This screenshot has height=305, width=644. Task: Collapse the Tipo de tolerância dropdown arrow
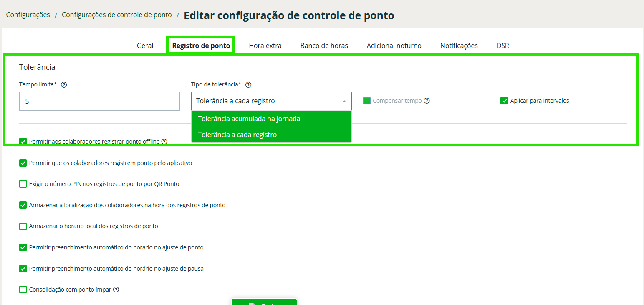(x=344, y=101)
